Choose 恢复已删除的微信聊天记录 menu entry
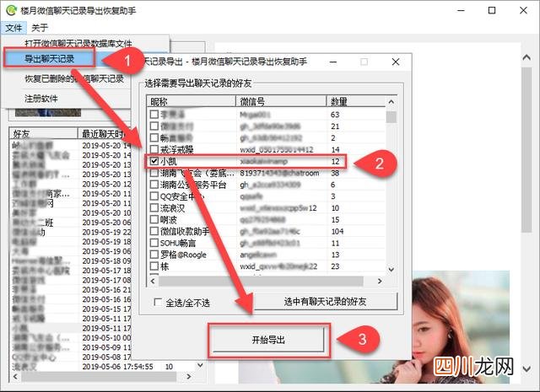The image size is (540, 392). tap(74, 78)
